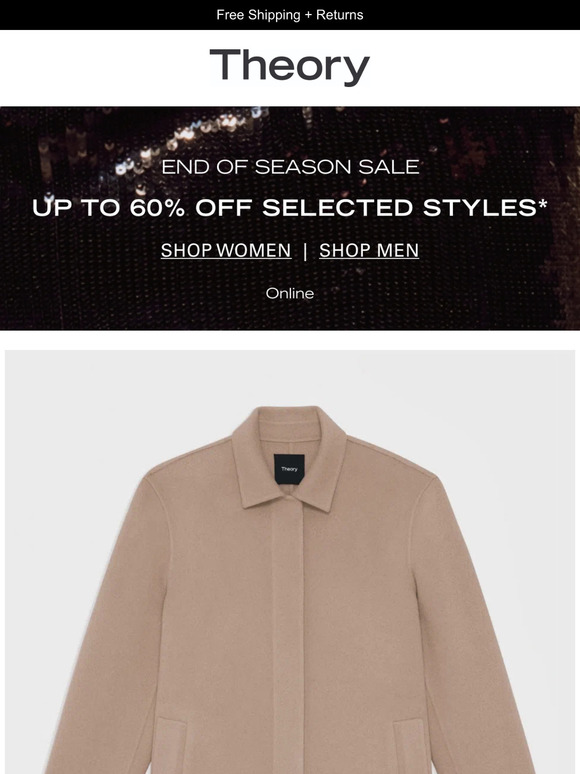Open the SHOP MEN link
The image size is (580, 774).
(369, 251)
